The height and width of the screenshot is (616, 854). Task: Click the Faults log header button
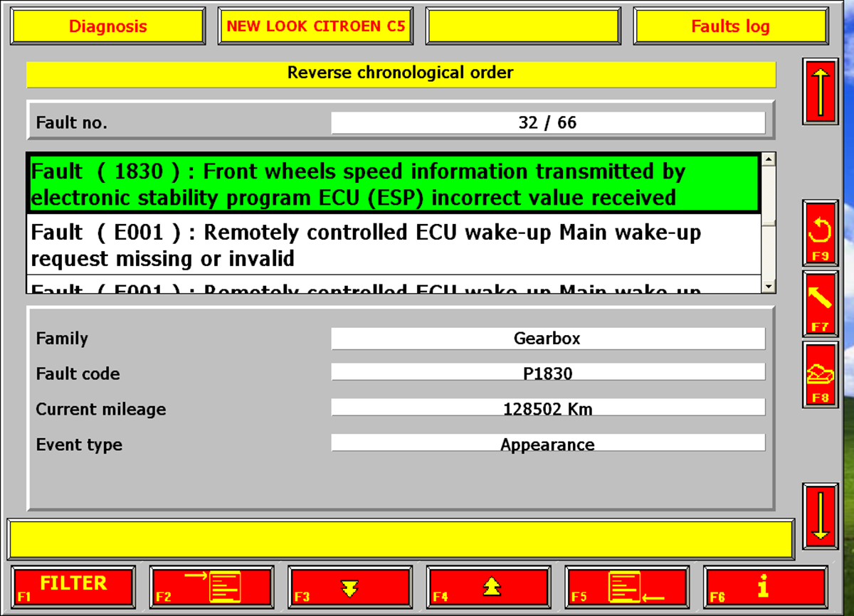click(x=731, y=26)
